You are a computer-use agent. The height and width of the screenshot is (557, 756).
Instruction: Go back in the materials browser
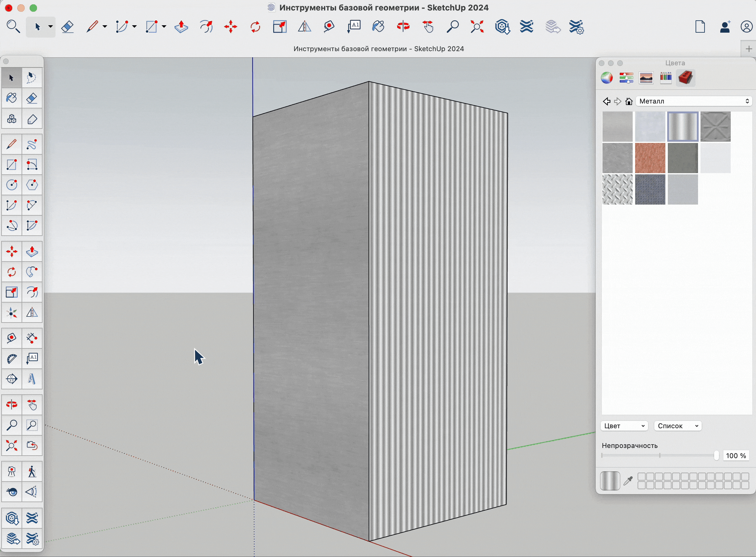click(x=606, y=101)
